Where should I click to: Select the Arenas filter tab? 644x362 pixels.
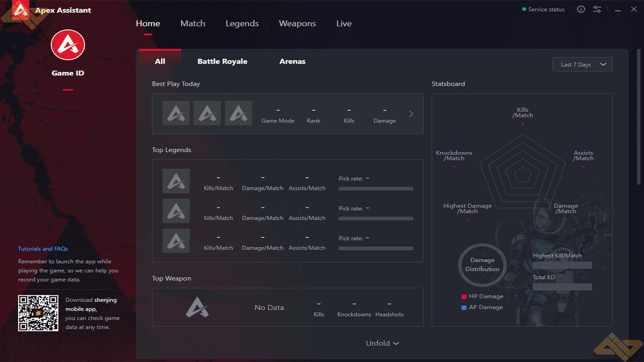[292, 61]
